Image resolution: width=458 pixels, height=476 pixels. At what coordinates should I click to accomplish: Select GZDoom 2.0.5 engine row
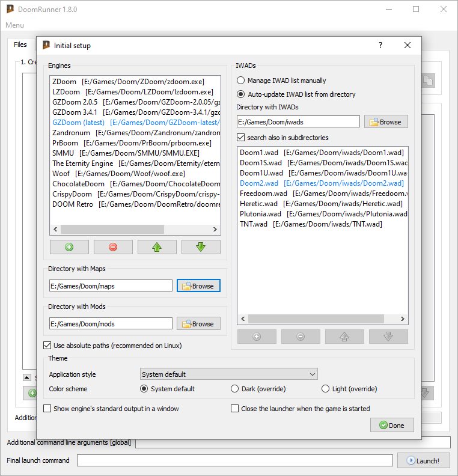[x=135, y=102]
